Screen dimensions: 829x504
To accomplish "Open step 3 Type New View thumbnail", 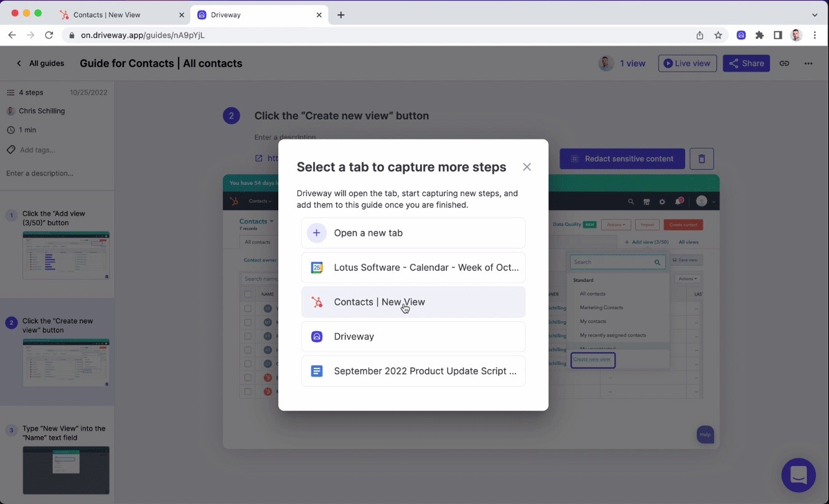I will pos(66,470).
